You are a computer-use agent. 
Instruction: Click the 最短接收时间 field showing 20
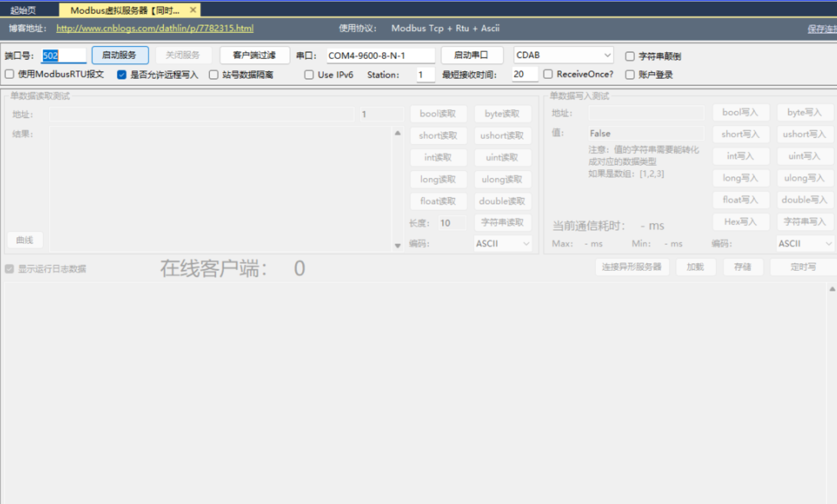click(524, 74)
